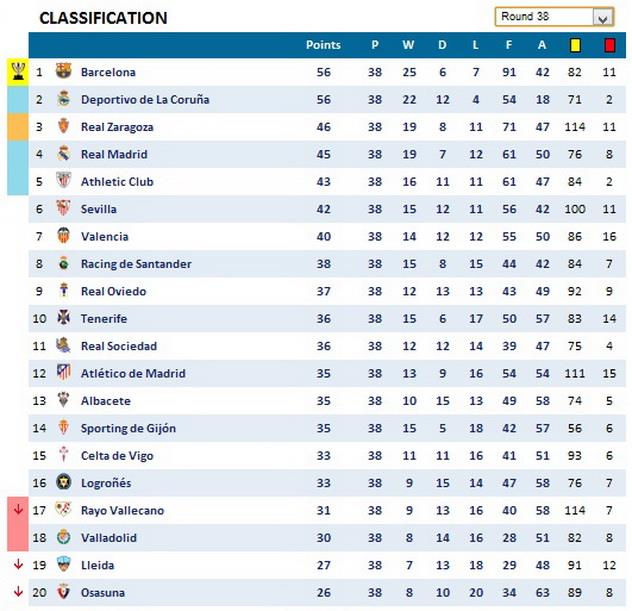The width and height of the screenshot is (632, 611).
Task: Click the Round 38 combo box field
Action: point(543,17)
